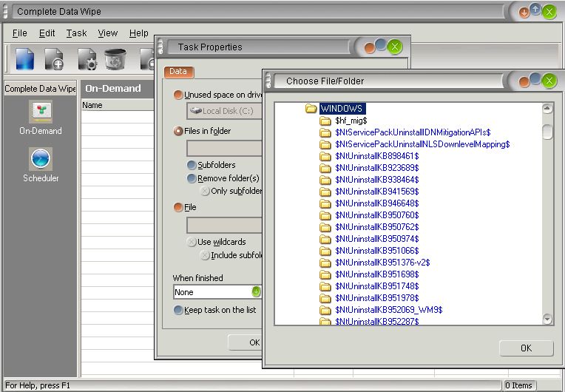Click folder icon beside $NtUninstallKB951748$
The width and height of the screenshot is (565, 392).
(x=325, y=286)
